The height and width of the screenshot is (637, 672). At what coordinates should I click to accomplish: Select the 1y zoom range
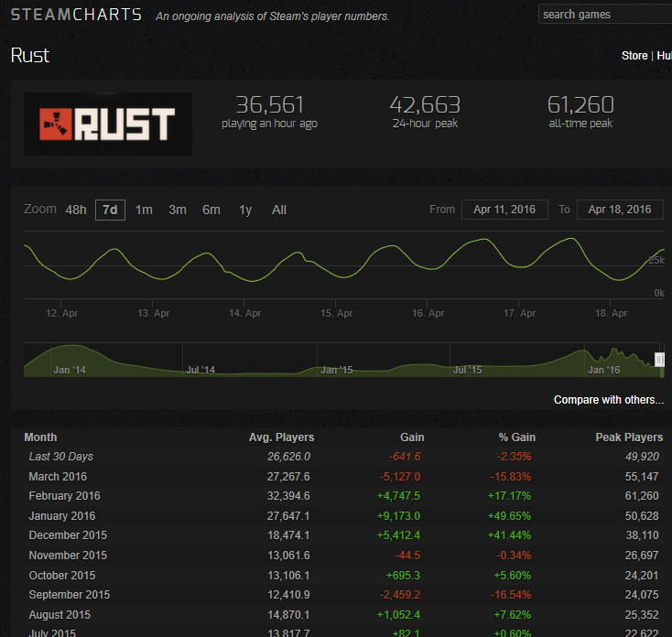tap(245, 210)
